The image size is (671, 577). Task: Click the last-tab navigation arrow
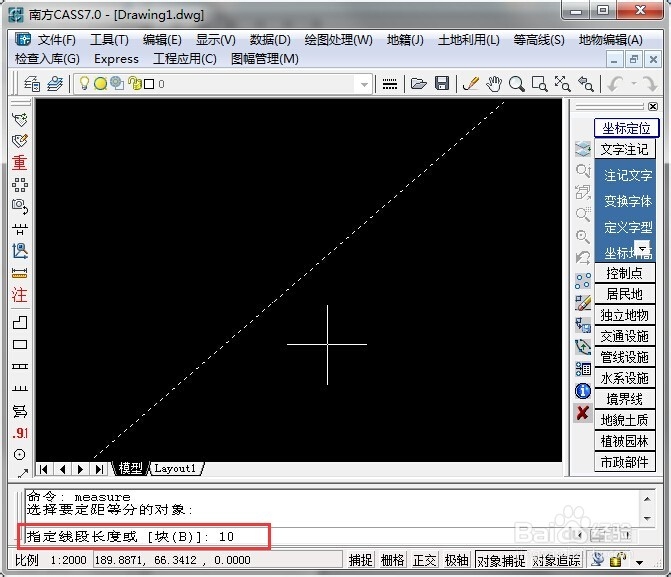click(x=99, y=469)
